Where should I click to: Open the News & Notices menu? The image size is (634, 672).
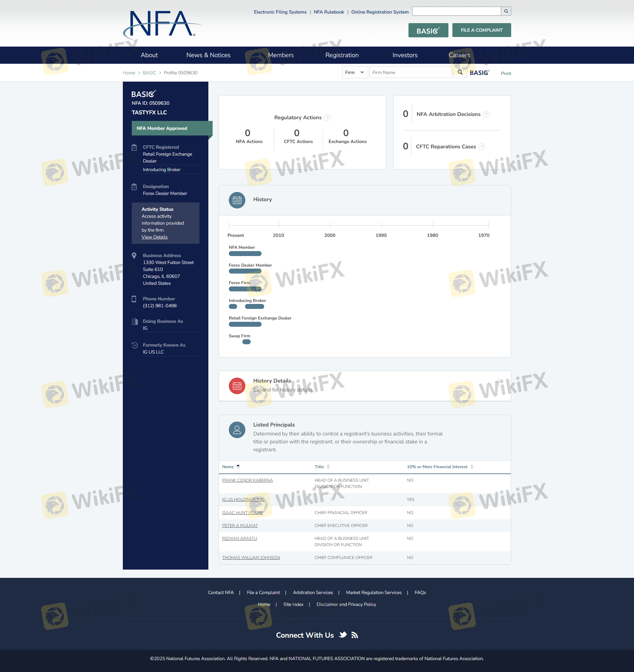click(208, 55)
